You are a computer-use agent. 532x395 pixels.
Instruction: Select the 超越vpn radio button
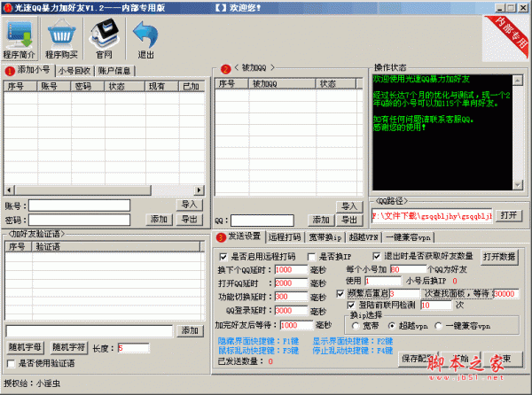(x=392, y=326)
